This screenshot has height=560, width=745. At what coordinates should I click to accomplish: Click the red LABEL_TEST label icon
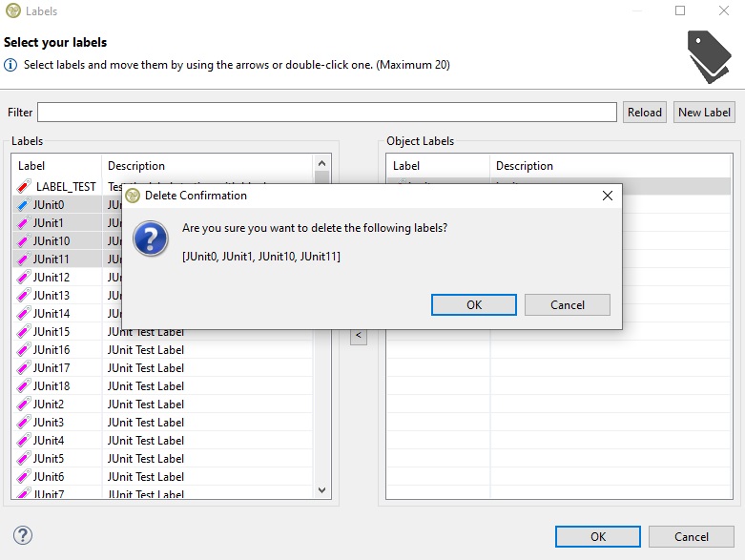pos(24,187)
